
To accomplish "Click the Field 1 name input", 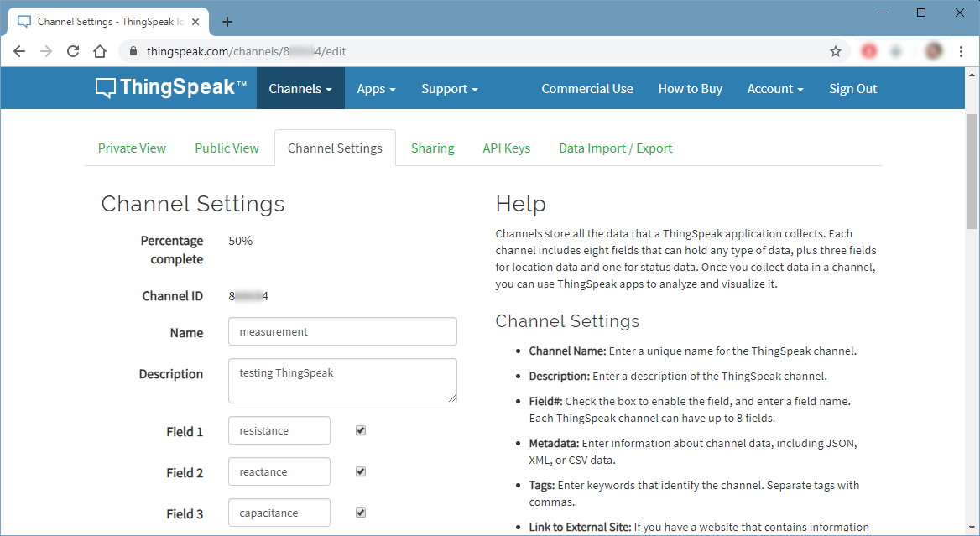I will (x=279, y=430).
